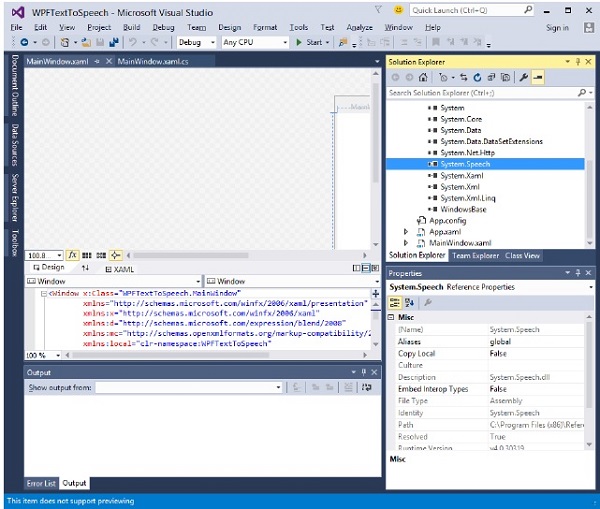This screenshot has height=509, width=600.
Task: Select System.Xaml reference in Solution Explorer
Action: pyautogui.click(x=460, y=175)
